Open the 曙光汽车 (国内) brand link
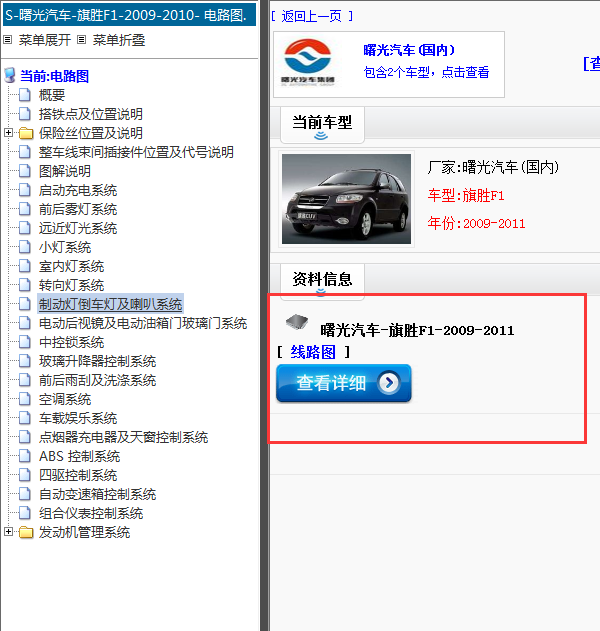The width and height of the screenshot is (600, 631). 409,50
